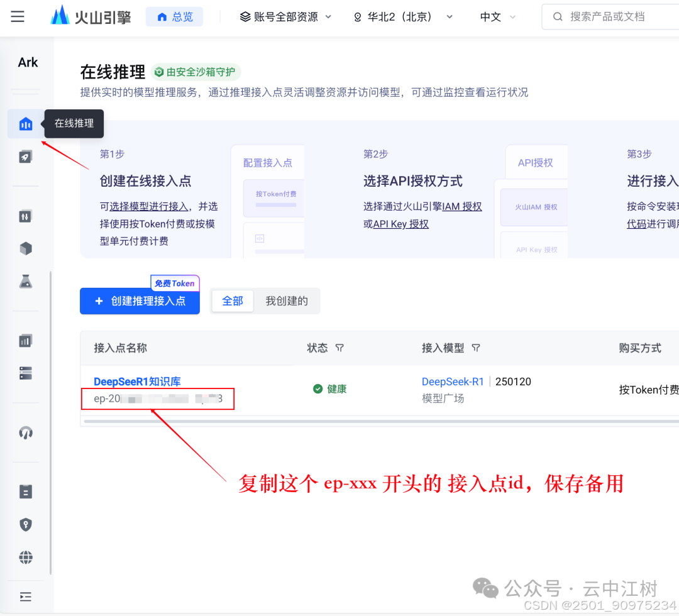Image resolution: width=679 pixels, height=616 pixels.
Task: Go to the 总览 overview tab
Action: pos(175,17)
